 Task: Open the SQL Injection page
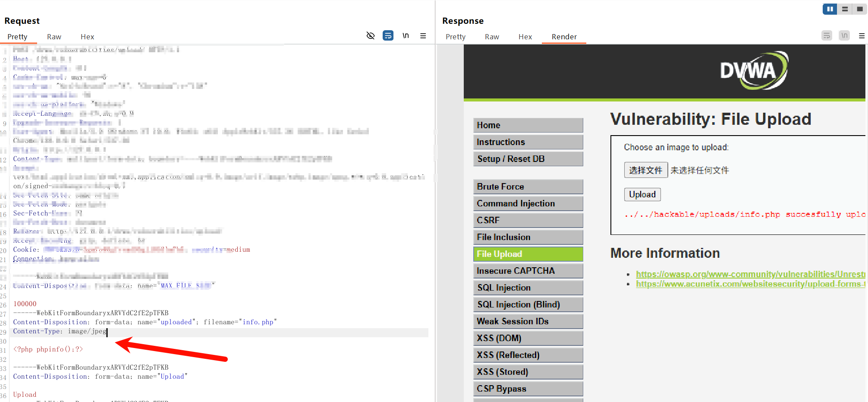click(528, 288)
